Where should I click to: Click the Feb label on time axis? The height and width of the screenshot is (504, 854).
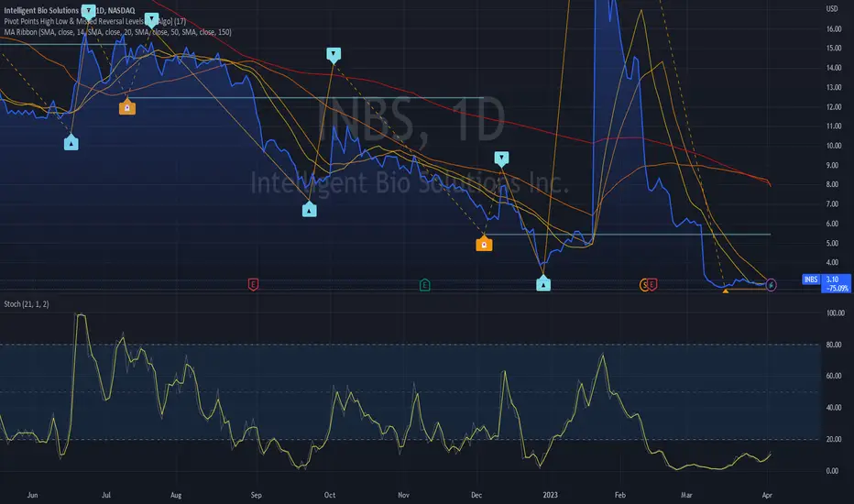(x=619, y=495)
